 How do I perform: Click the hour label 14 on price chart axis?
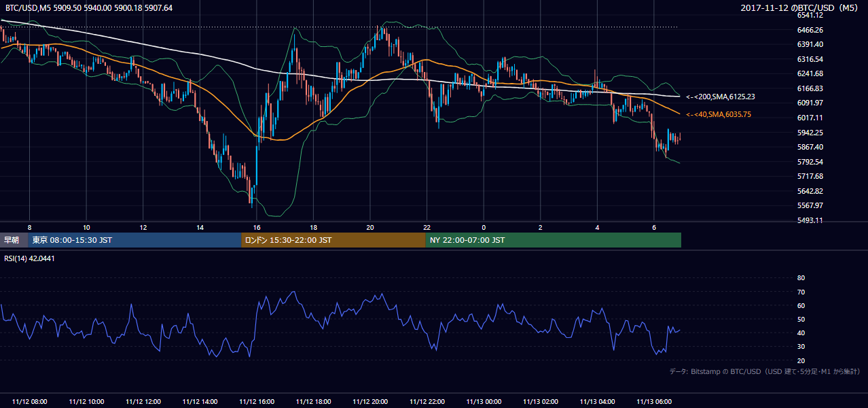click(200, 227)
